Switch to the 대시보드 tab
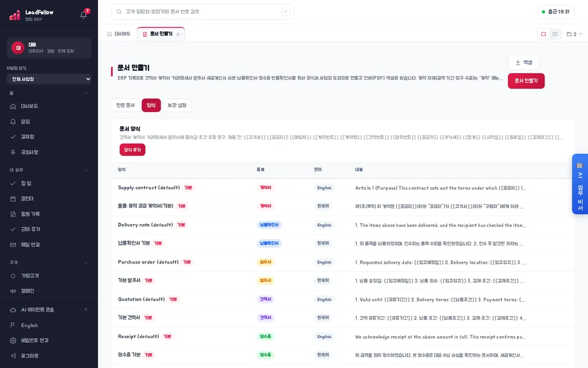Screen dimensions: 588x368 click(x=119, y=34)
